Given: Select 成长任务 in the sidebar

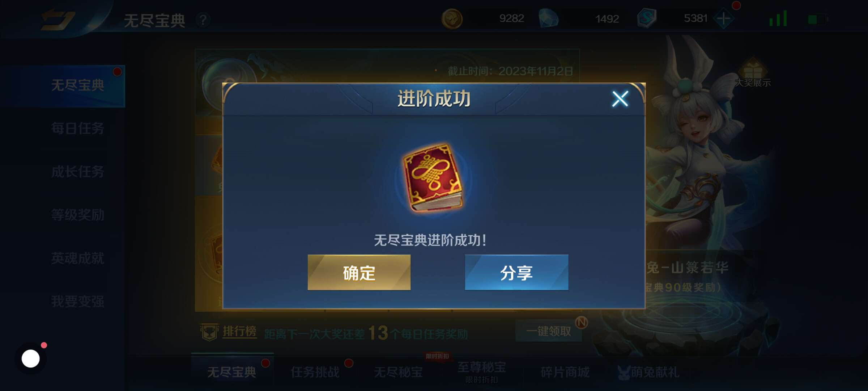Looking at the screenshot, I should click(77, 172).
